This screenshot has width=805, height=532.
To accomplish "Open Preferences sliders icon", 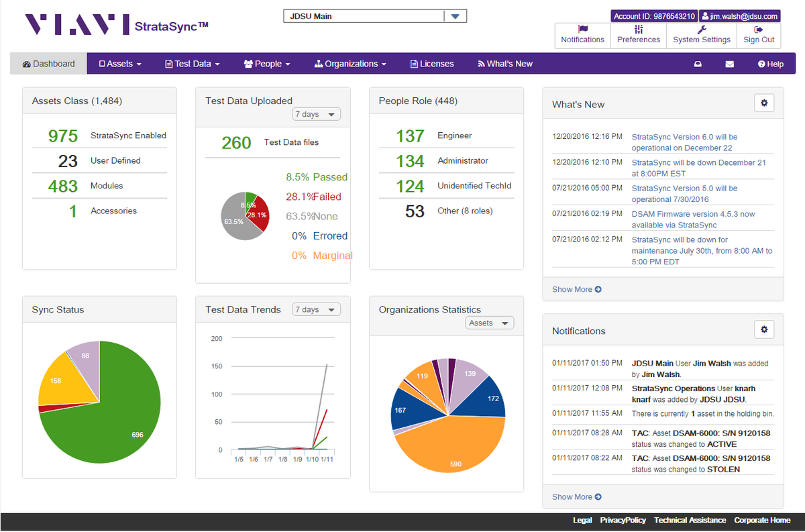I will [x=638, y=30].
